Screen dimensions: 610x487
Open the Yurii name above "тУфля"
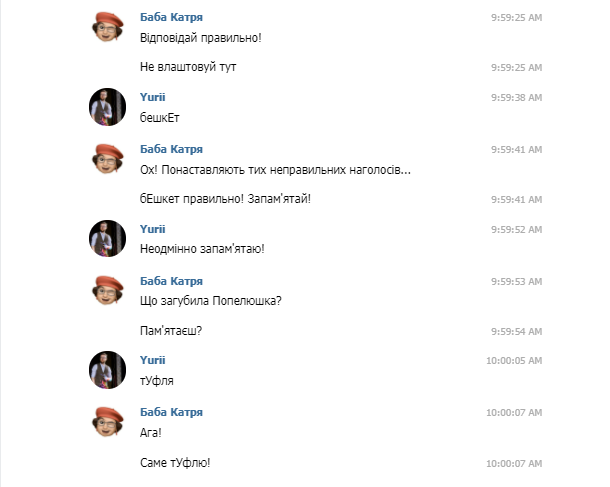pyautogui.click(x=152, y=360)
